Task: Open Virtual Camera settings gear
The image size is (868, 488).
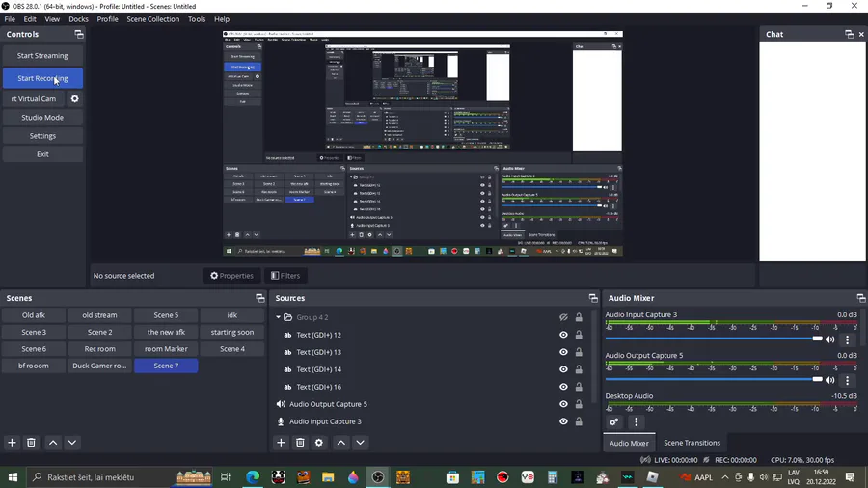Action: [x=74, y=99]
